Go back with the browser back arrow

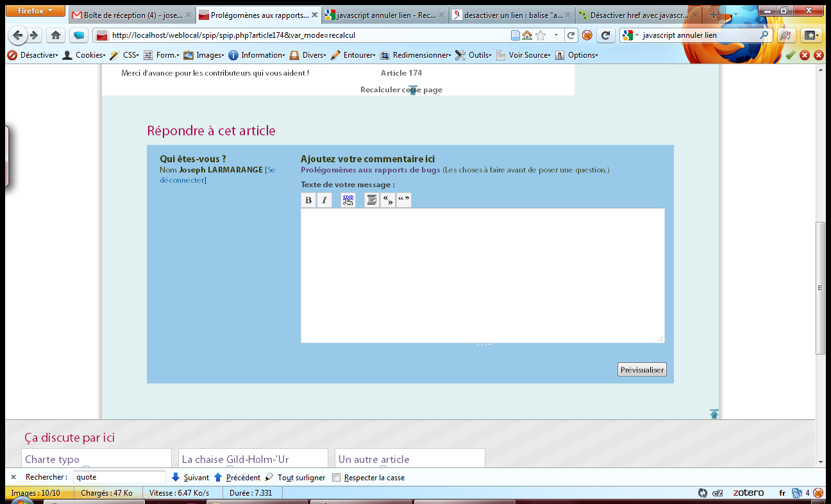pyautogui.click(x=18, y=35)
